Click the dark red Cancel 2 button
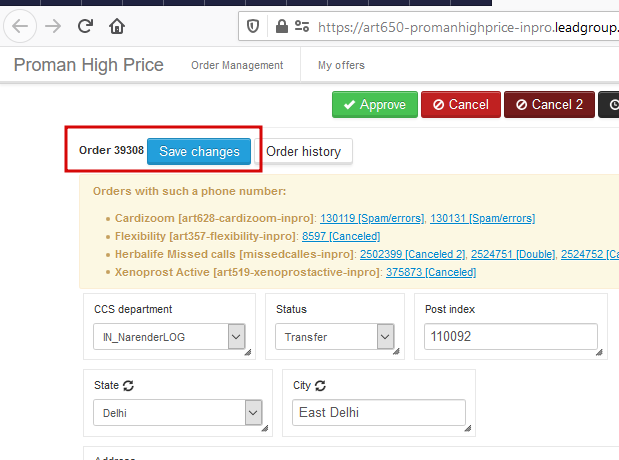 (549, 105)
